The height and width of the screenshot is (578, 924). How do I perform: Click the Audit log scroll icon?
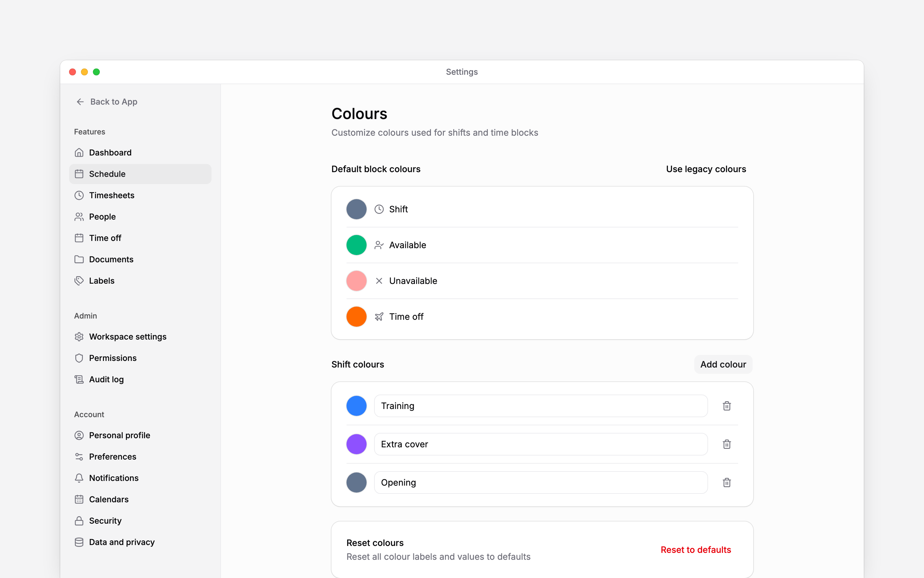[x=79, y=379]
